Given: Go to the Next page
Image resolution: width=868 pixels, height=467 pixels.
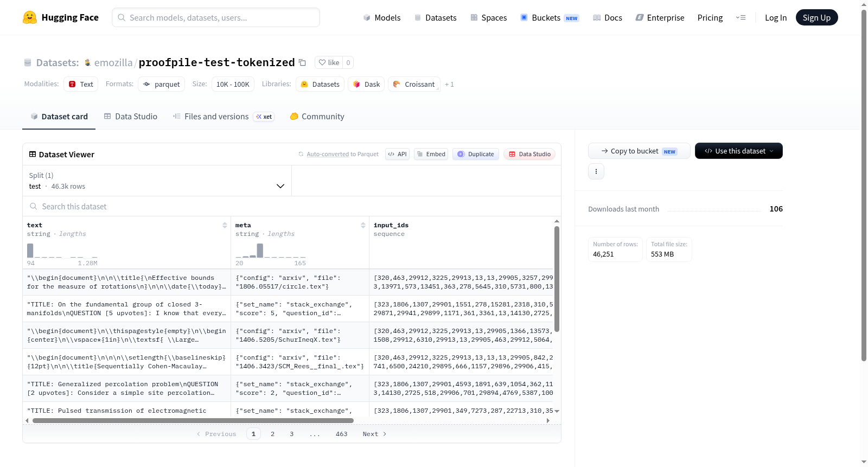Looking at the screenshot, I should coord(374,434).
